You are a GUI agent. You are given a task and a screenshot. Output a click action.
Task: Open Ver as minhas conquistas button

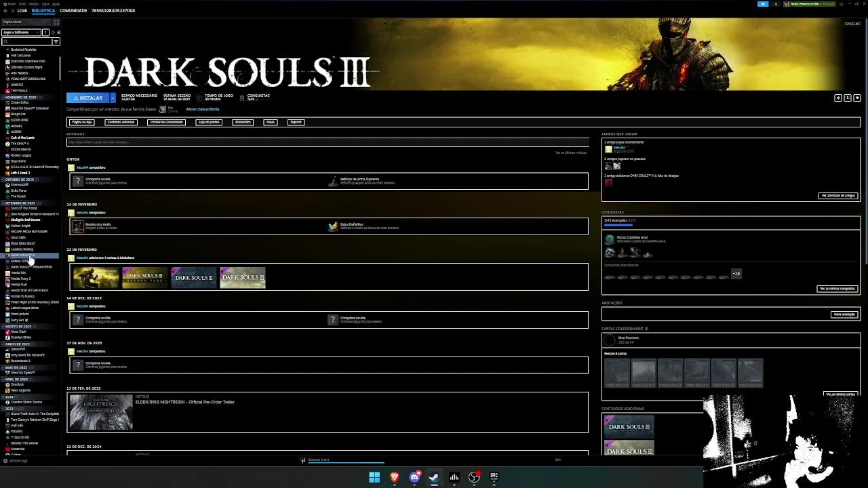(837, 289)
